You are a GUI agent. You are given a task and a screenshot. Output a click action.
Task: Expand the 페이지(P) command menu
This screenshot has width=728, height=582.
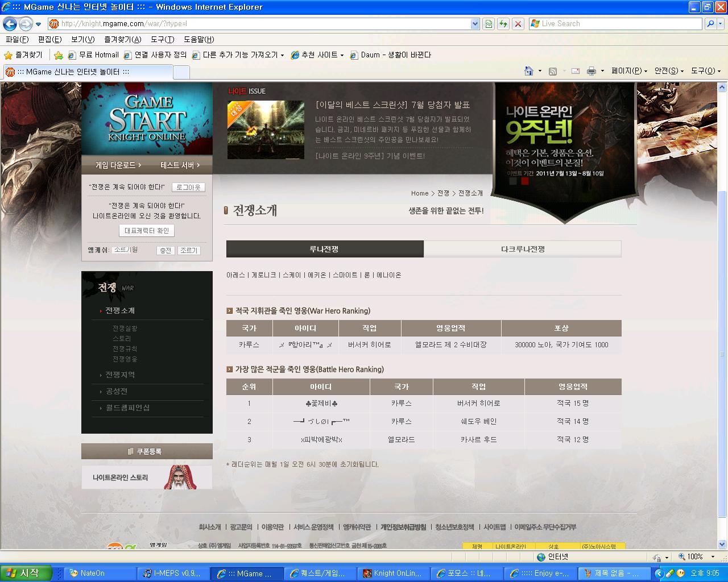point(630,71)
